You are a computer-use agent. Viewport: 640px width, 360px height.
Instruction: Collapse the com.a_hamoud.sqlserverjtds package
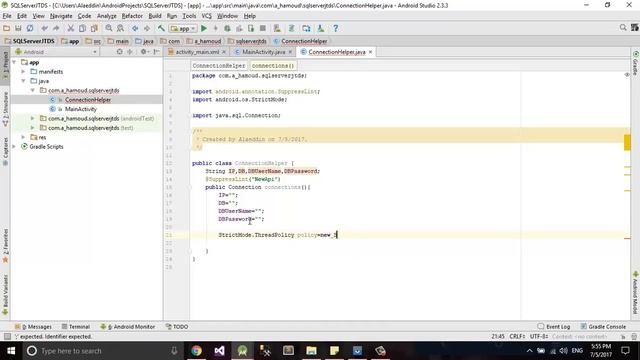pyautogui.click(x=33, y=90)
